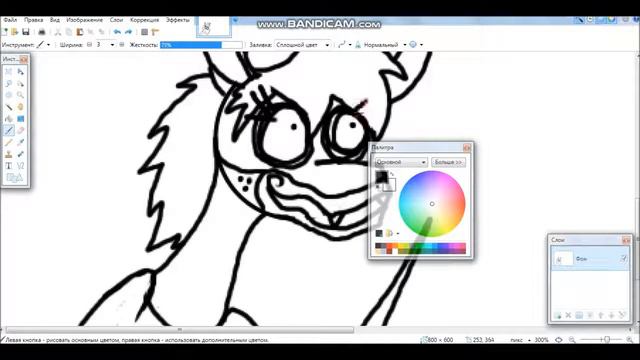Select the Pan hand tool

pos(20,107)
